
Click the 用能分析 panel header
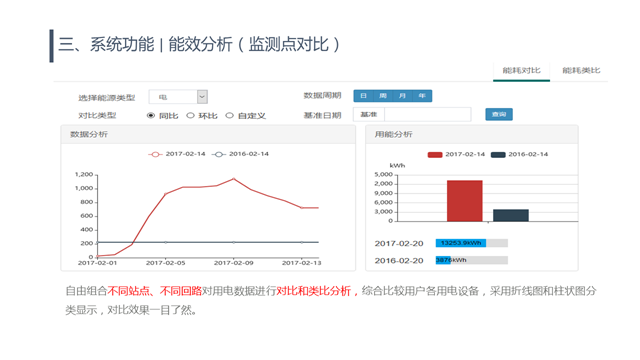471,134
